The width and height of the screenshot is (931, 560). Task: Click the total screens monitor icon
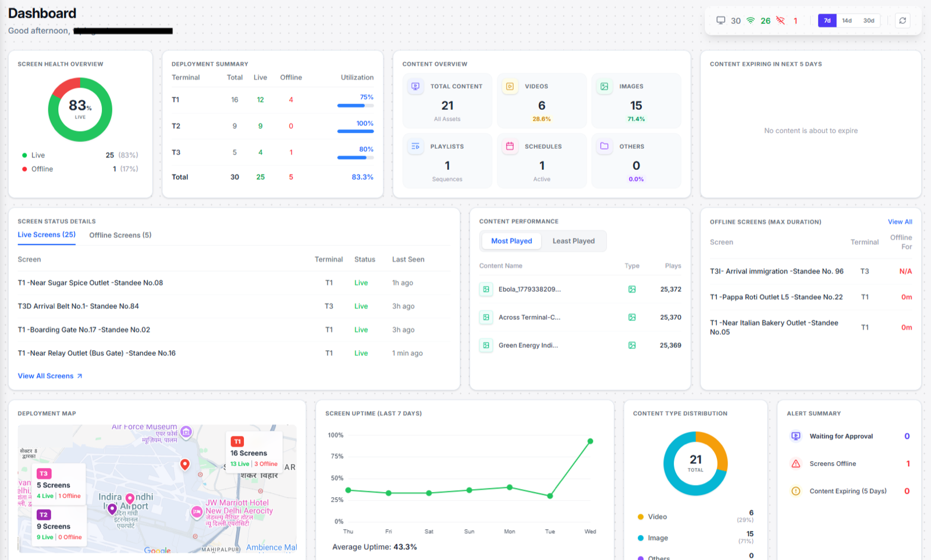[x=721, y=20]
